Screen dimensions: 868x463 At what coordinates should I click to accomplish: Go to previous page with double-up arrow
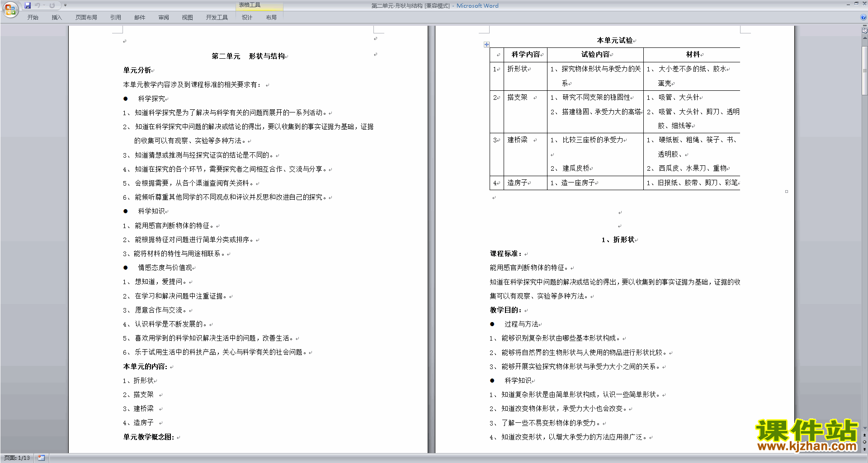[864, 435]
